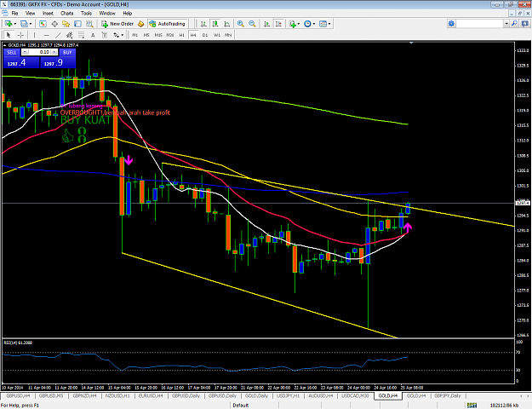Select the Text Label tool
The width and height of the screenshot is (532, 409).
[105, 35]
